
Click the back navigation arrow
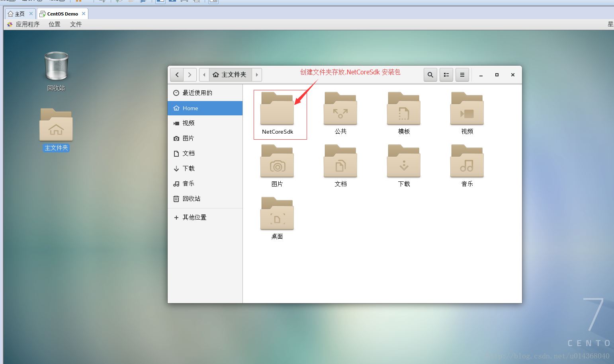(x=177, y=75)
